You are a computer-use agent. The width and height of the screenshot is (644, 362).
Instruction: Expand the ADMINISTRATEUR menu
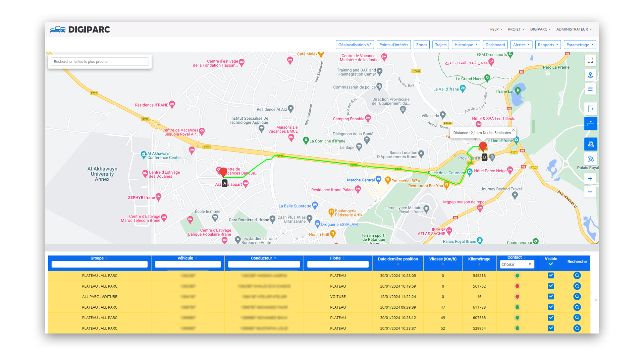574,29
